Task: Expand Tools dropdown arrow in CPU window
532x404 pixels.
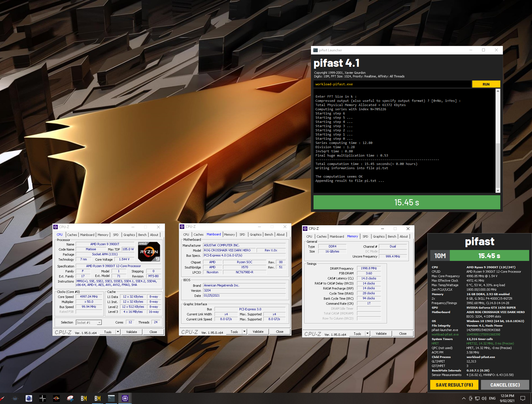Action: pyautogui.click(x=118, y=332)
